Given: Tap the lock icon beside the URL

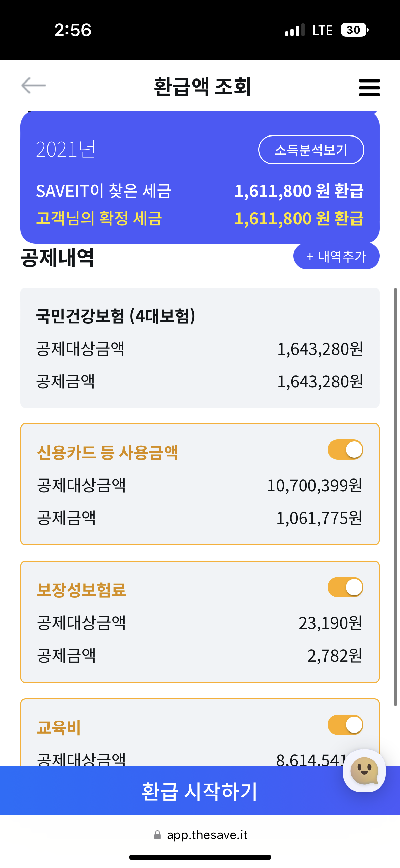Looking at the screenshot, I should click(157, 835).
